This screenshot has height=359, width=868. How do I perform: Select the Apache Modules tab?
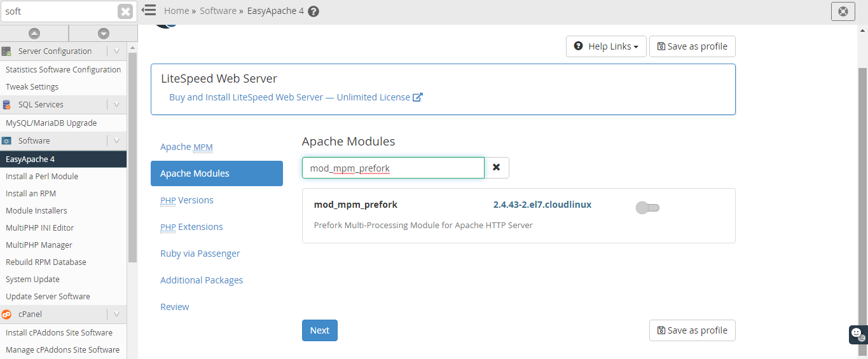217,173
